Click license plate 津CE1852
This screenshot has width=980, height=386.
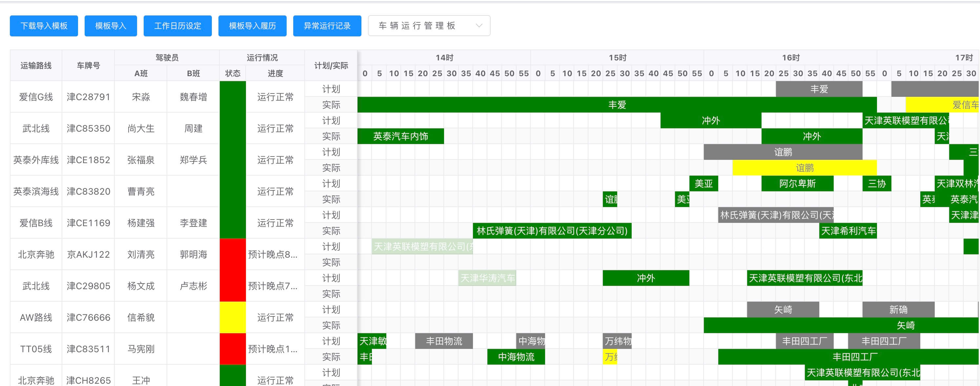[x=88, y=160]
